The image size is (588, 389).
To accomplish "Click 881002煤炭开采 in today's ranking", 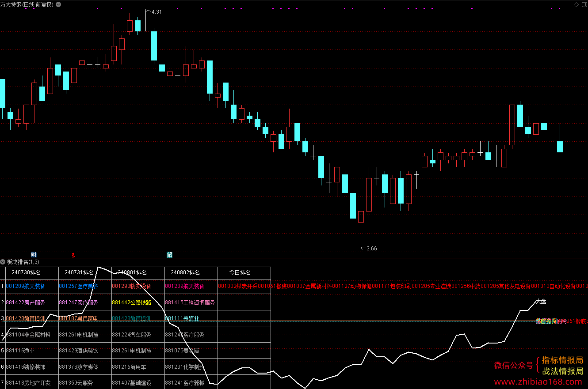I will (238, 286).
